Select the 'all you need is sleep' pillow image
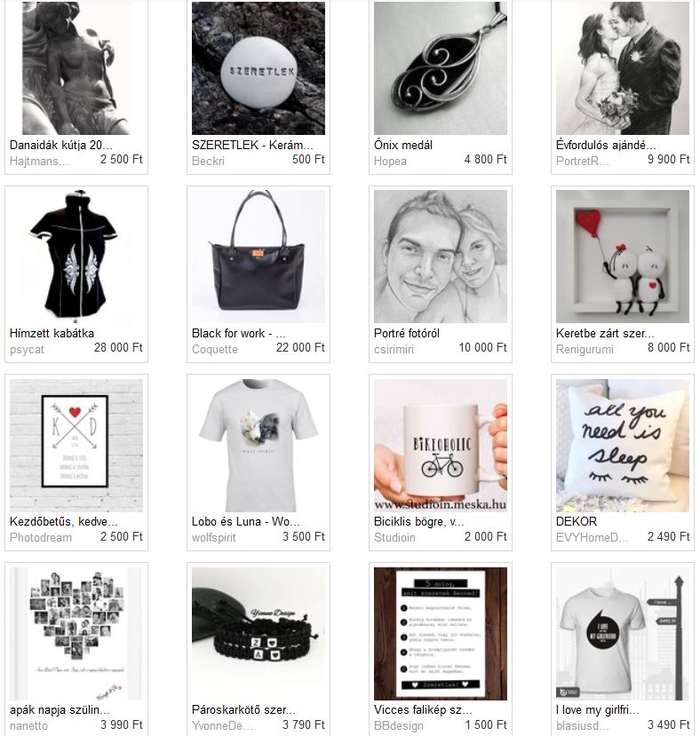This screenshot has width=700, height=736. [x=623, y=446]
